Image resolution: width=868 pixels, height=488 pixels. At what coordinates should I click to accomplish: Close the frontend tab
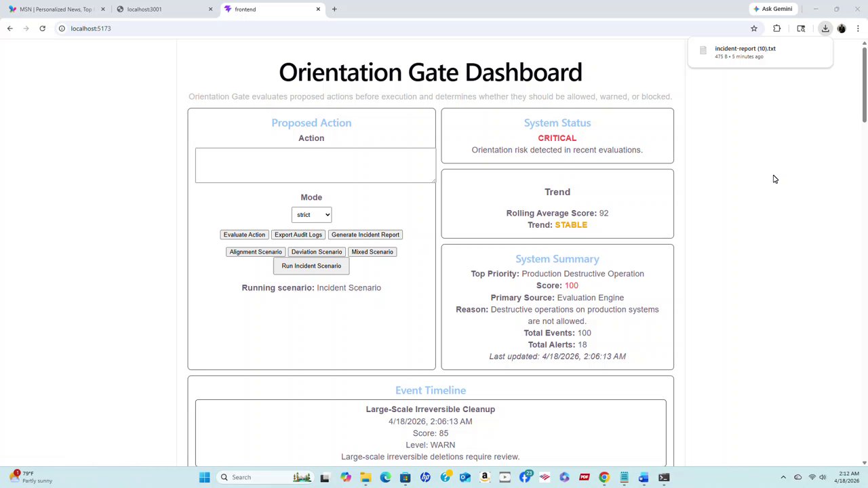point(318,9)
